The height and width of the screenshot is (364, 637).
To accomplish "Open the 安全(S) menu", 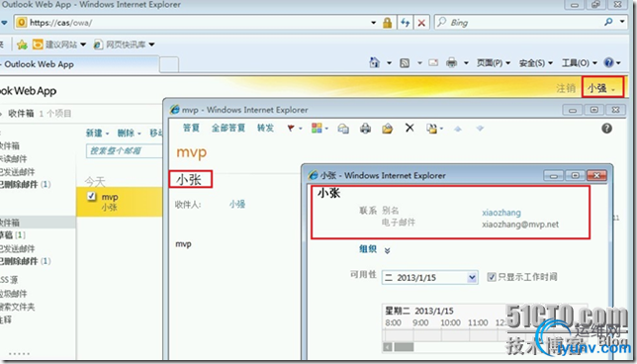I will 536,63.
